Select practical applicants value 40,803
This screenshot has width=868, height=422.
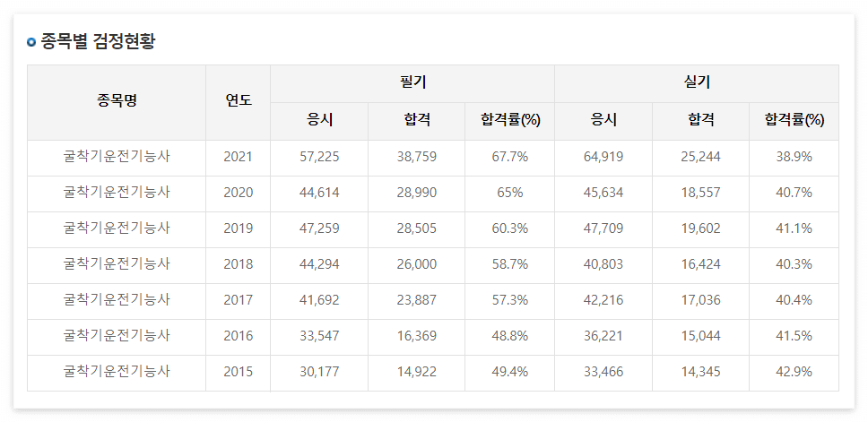pos(603,264)
